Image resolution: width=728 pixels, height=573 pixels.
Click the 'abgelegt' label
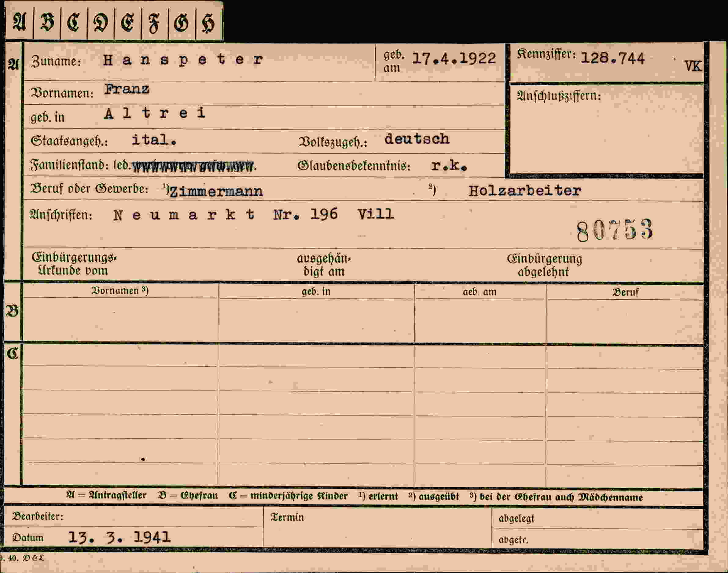(x=516, y=519)
